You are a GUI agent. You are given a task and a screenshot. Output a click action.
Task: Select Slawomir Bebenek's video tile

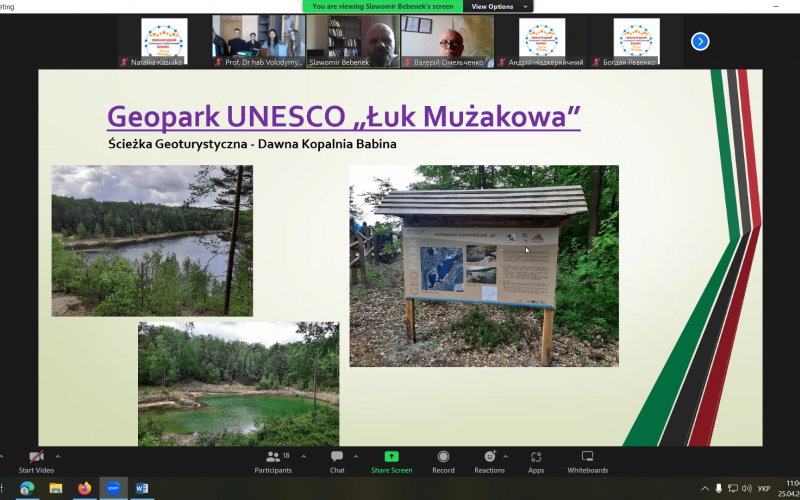353,41
